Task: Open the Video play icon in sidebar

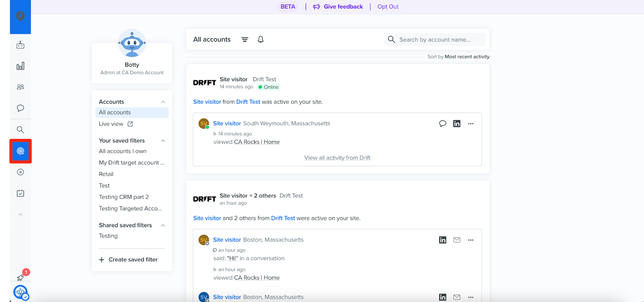Action: click(20, 172)
